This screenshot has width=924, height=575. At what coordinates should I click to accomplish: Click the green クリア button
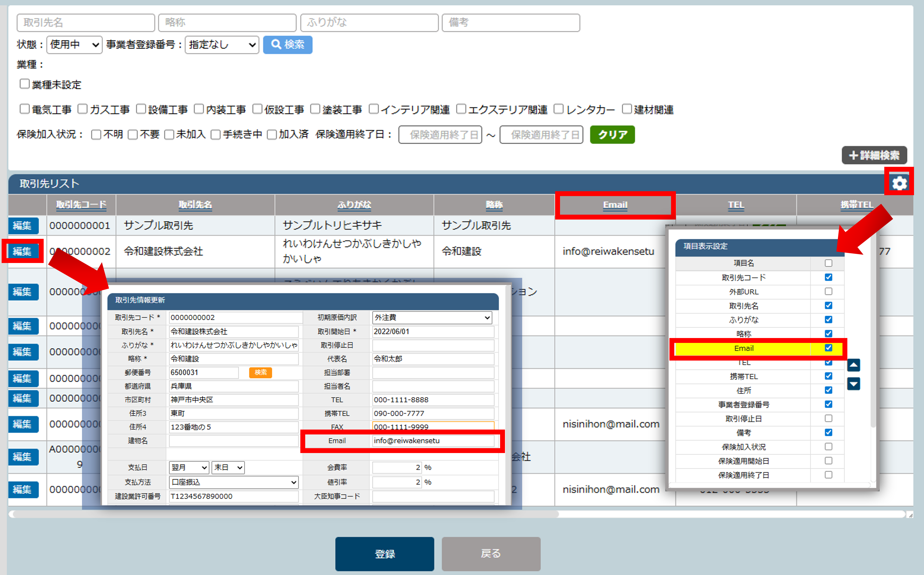[x=612, y=135]
